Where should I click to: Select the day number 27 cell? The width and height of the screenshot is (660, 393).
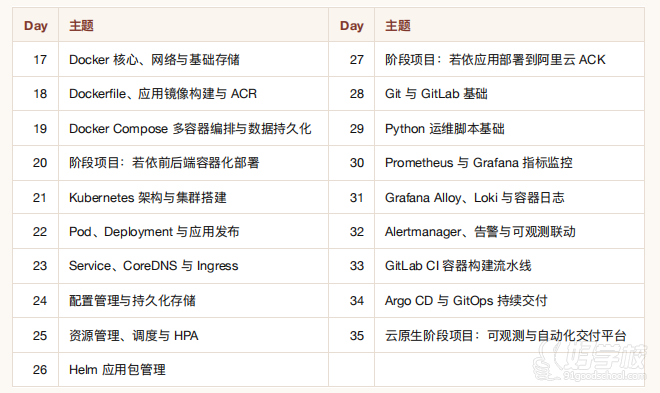pos(357,60)
